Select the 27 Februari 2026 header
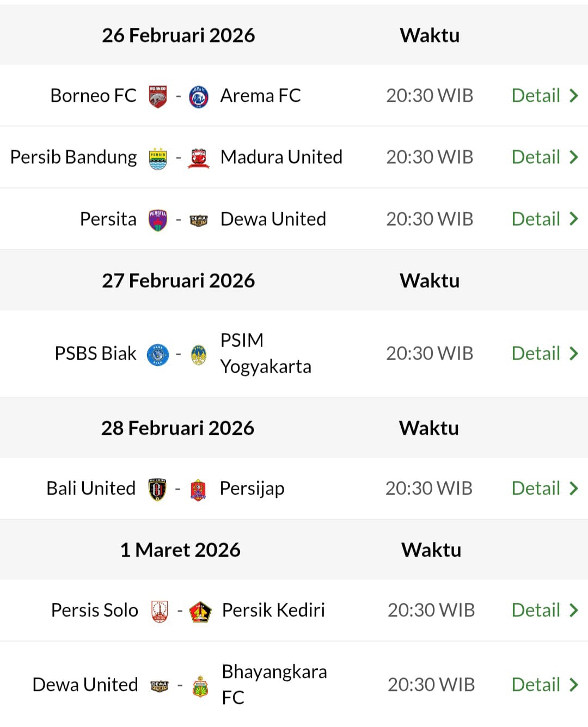 [179, 280]
